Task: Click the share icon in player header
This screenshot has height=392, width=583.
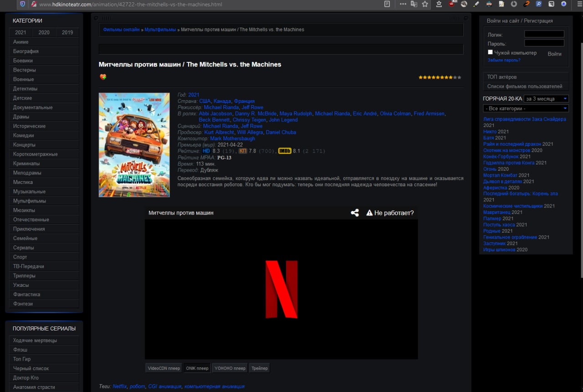Action: coord(355,213)
